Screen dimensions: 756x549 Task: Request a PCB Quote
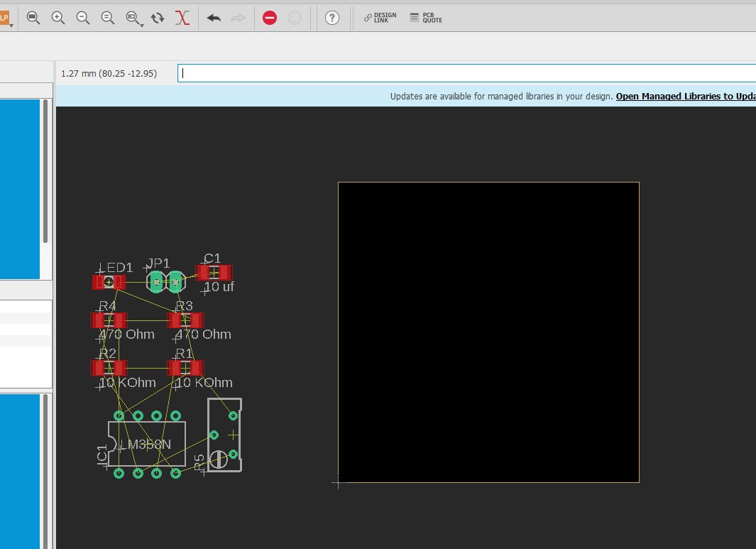(x=426, y=18)
